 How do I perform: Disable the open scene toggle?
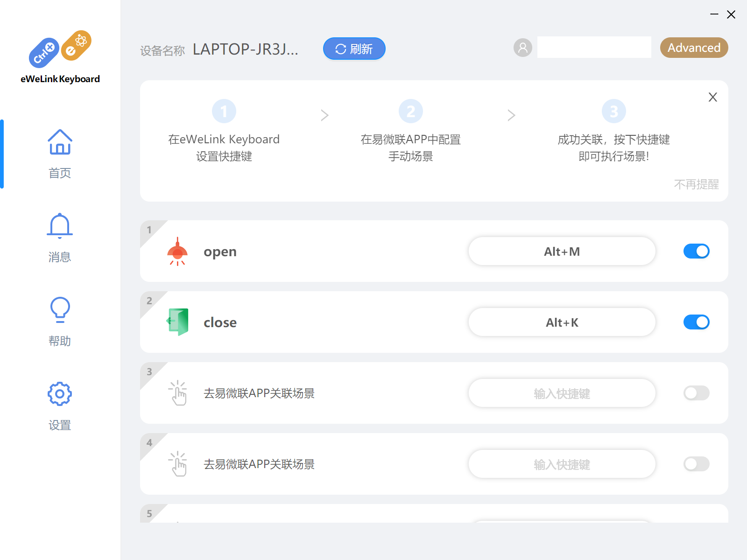(x=696, y=251)
